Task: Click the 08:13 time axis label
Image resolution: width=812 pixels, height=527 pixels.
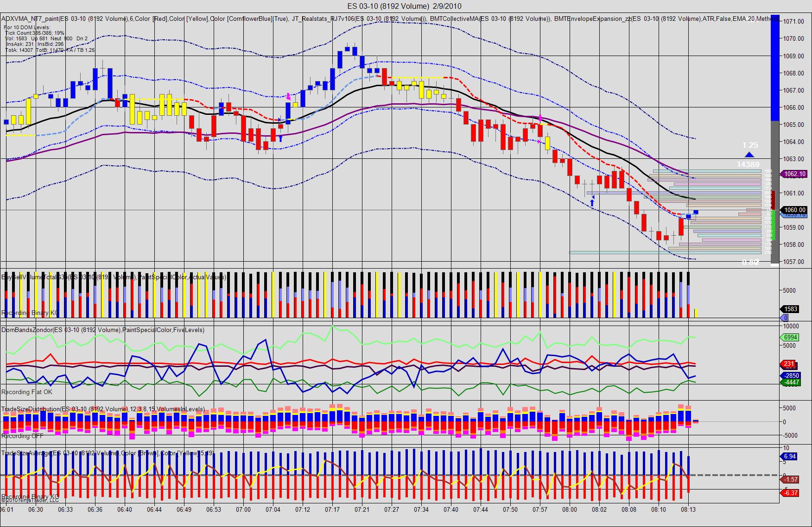Action: tap(688, 509)
